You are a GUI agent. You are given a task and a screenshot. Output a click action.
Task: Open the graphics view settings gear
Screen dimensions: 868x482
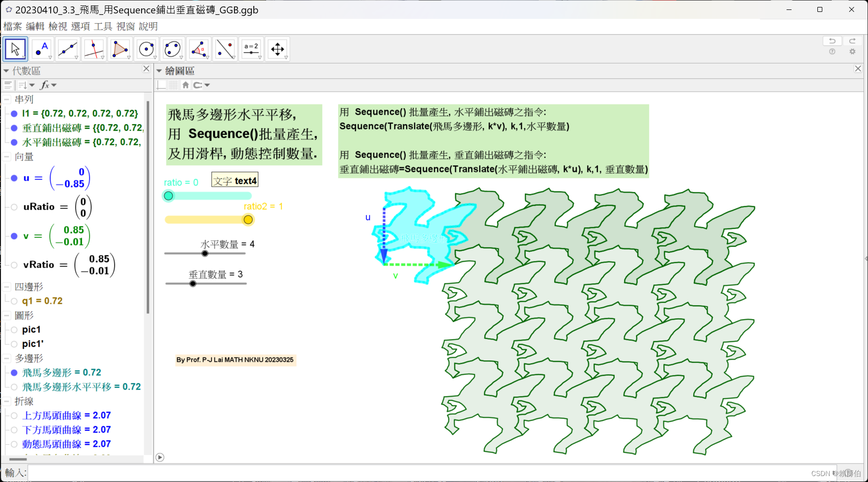tap(853, 51)
